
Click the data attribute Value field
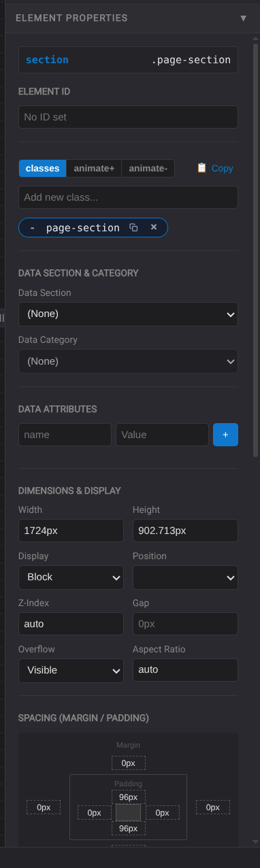[162, 435]
